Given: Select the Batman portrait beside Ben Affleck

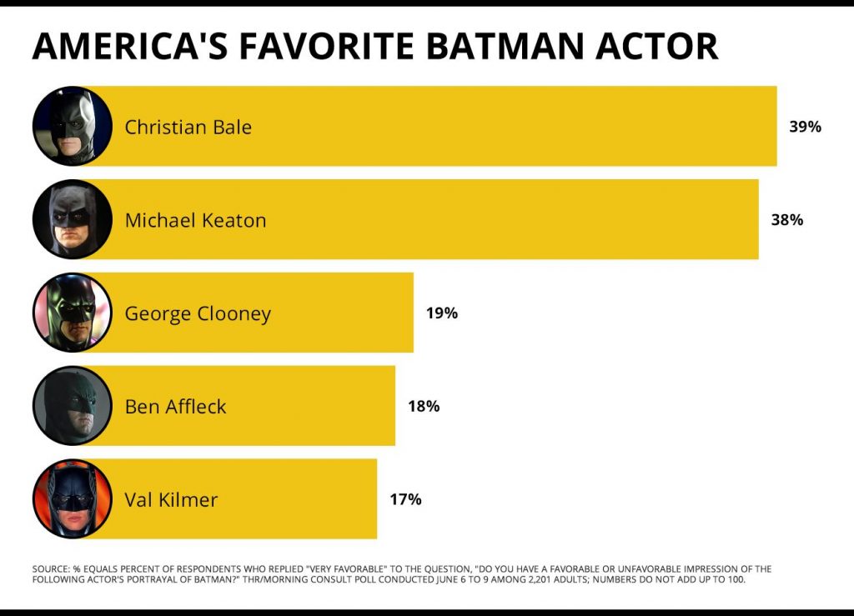Looking at the screenshot, I should click(72, 407).
